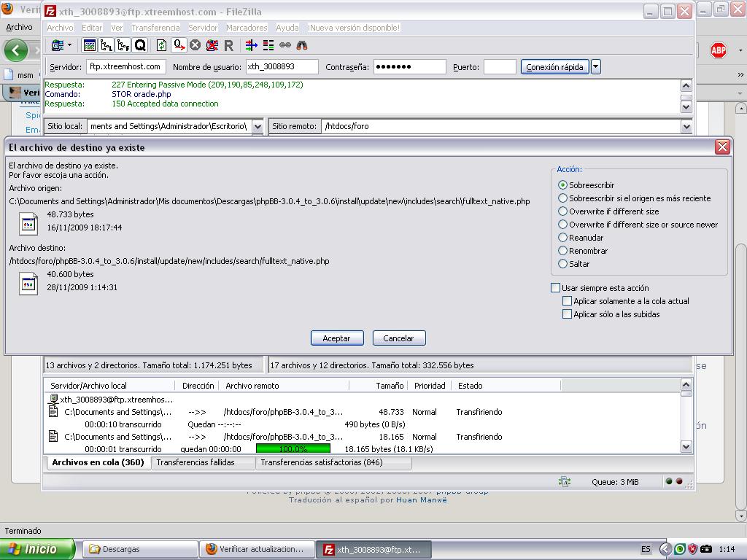Toggle local directory tree icon

107,45
